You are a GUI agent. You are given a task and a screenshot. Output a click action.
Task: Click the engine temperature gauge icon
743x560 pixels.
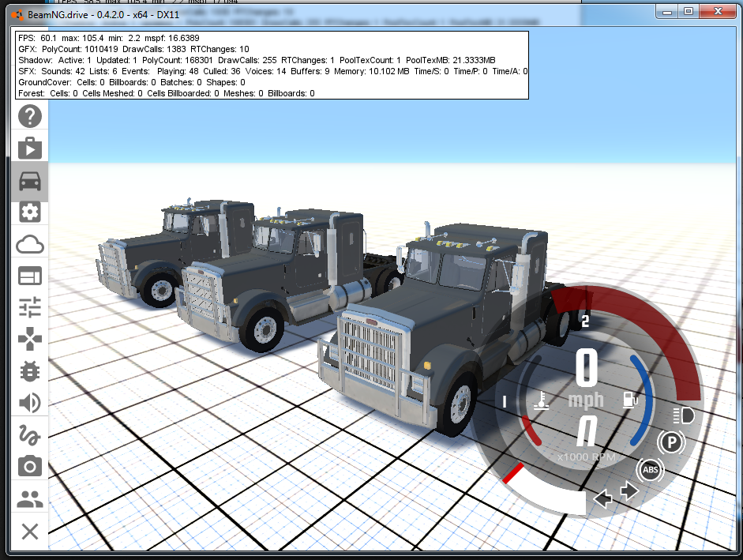(x=542, y=400)
